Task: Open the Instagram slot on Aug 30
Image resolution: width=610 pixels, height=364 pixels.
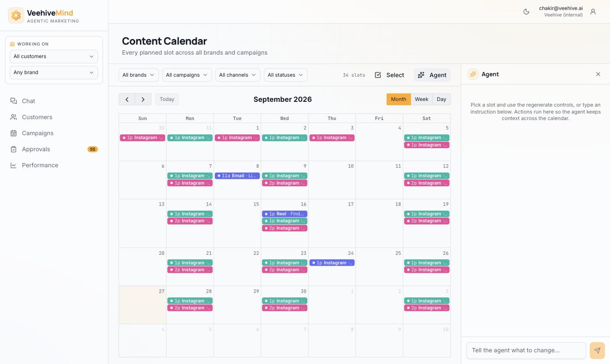Action: click(142, 137)
